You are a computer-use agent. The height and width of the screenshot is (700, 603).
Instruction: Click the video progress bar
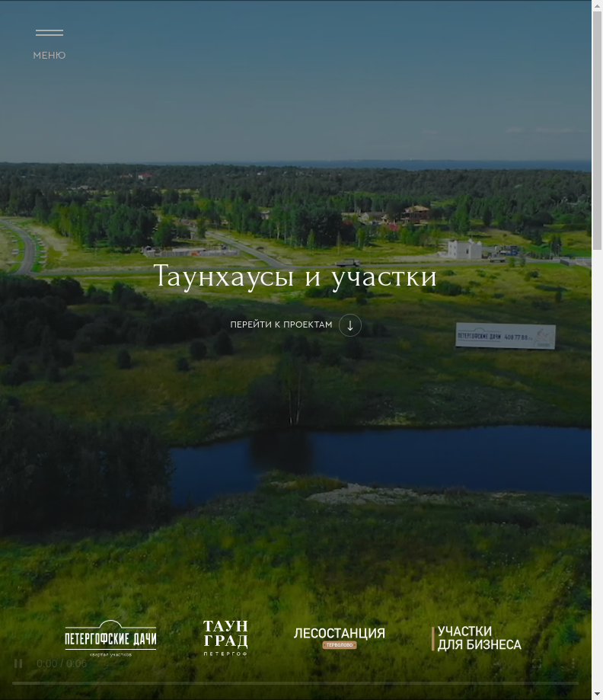295,683
